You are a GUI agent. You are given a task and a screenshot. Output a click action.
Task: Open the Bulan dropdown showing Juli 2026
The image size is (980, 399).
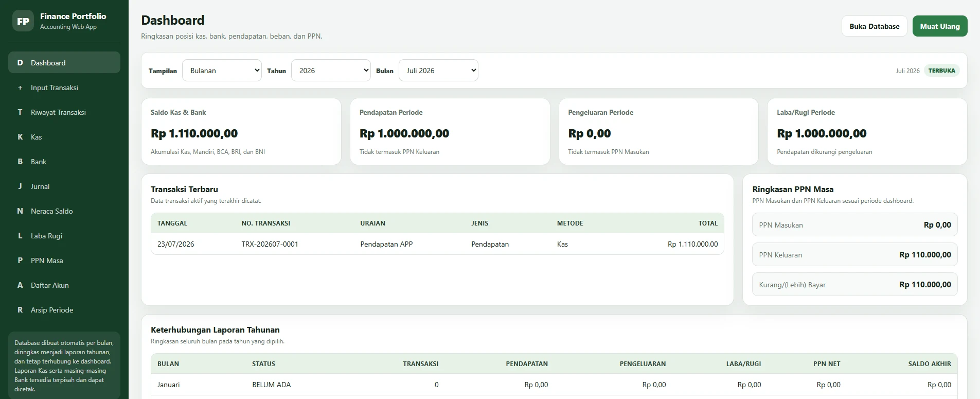coord(438,71)
